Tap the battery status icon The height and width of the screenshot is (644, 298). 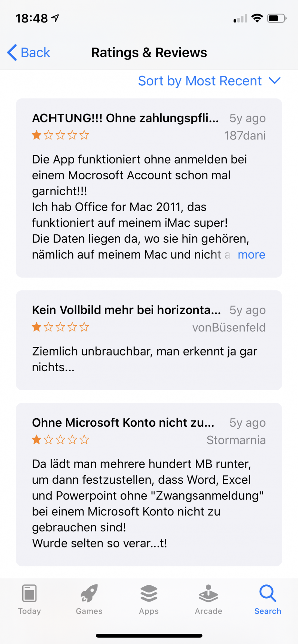(277, 18)
